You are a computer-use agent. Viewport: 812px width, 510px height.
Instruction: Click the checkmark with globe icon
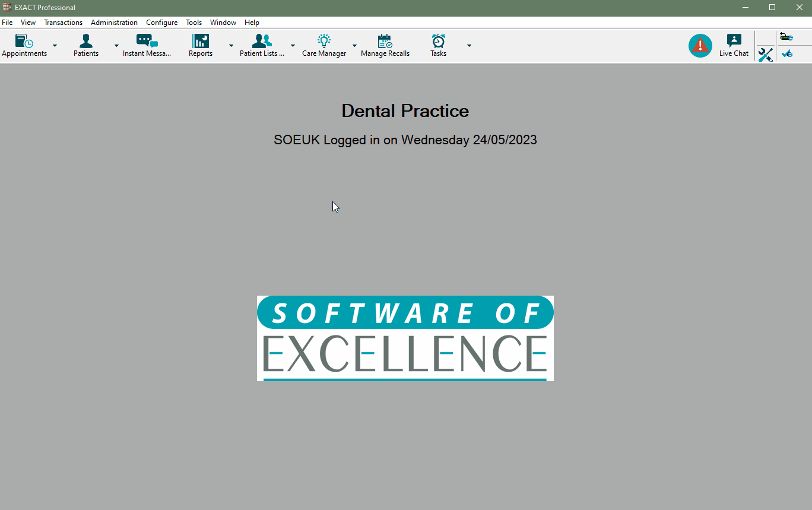787,53
